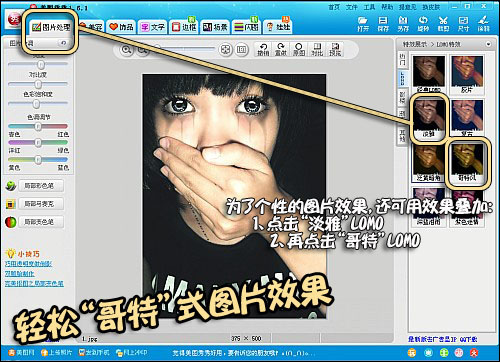Click the 尺寸 resize icon
The height and width of the screenshot is (362, 500).
463,24
